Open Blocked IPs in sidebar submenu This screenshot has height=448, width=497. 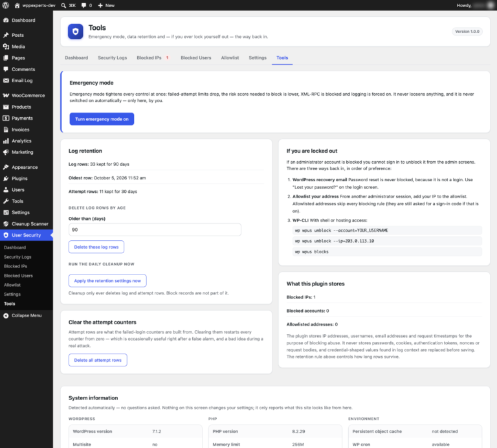(16, 266)
